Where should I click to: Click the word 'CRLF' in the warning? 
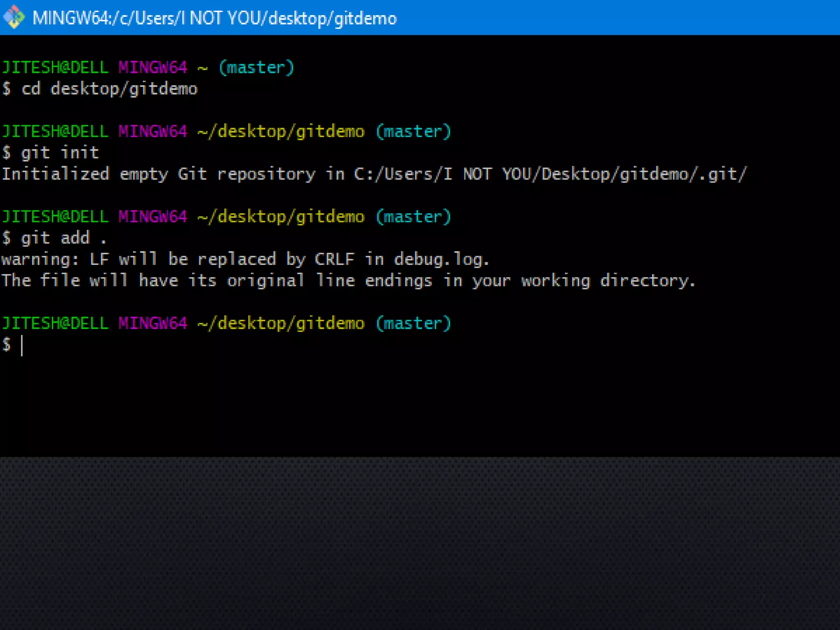coord(334,260)
